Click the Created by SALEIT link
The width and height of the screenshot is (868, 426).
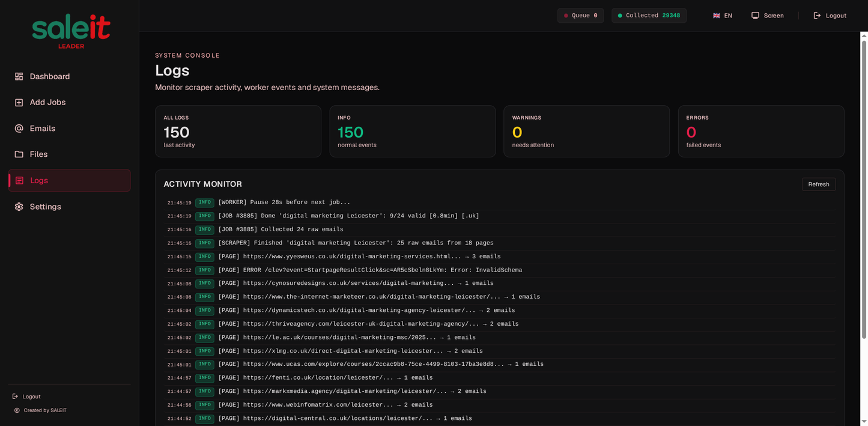click(x=40, y=410)
